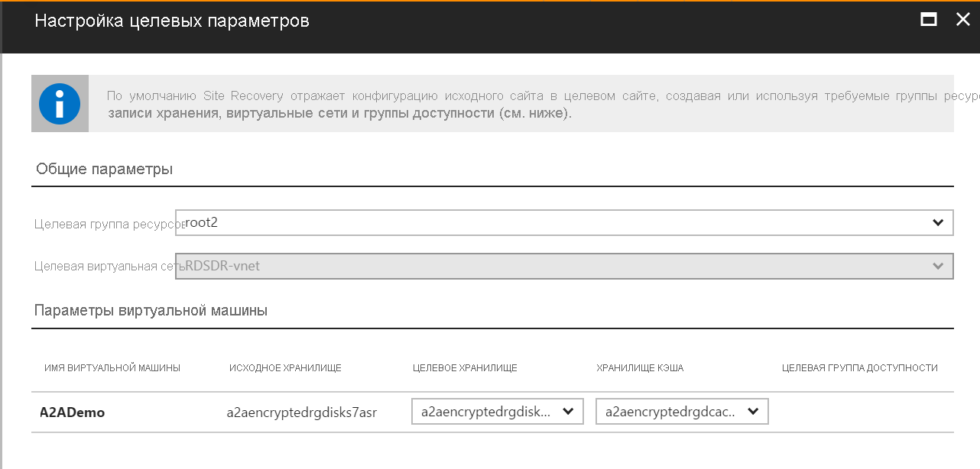Click the Общие параметры section heading
This screenshot has height=469, width=980.
[x=104, y=170]
